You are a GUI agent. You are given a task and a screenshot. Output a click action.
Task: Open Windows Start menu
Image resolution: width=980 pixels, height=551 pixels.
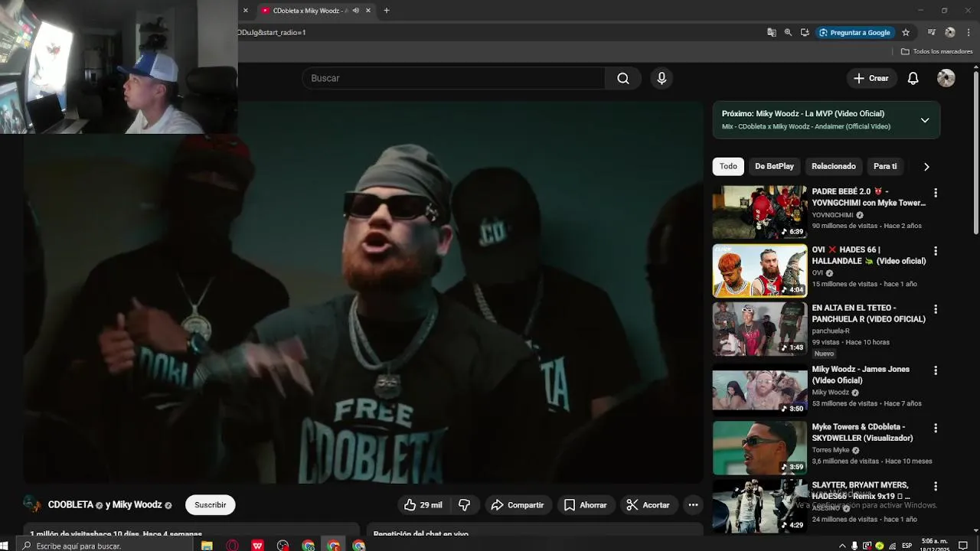tap(5, 546)
